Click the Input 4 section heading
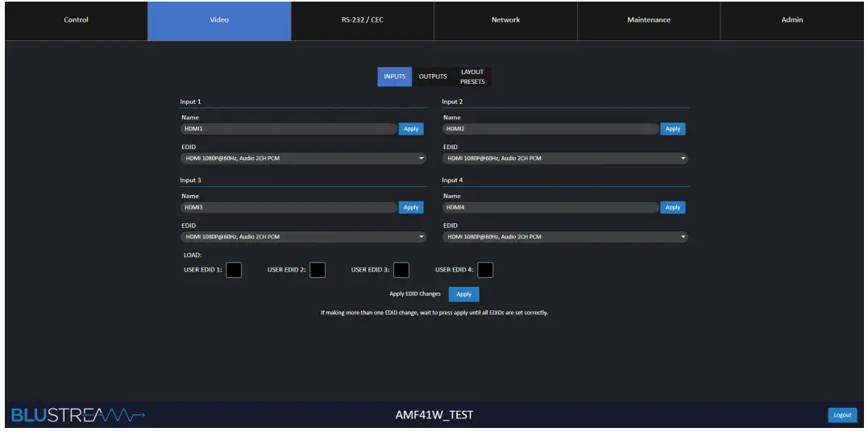The image size is (868, 432). [452, 180]
